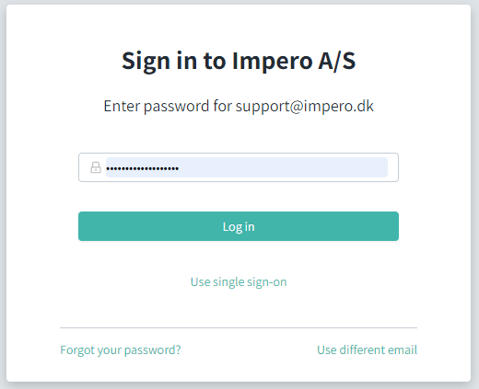Click the blank white card area below the links

click(238, 370)
